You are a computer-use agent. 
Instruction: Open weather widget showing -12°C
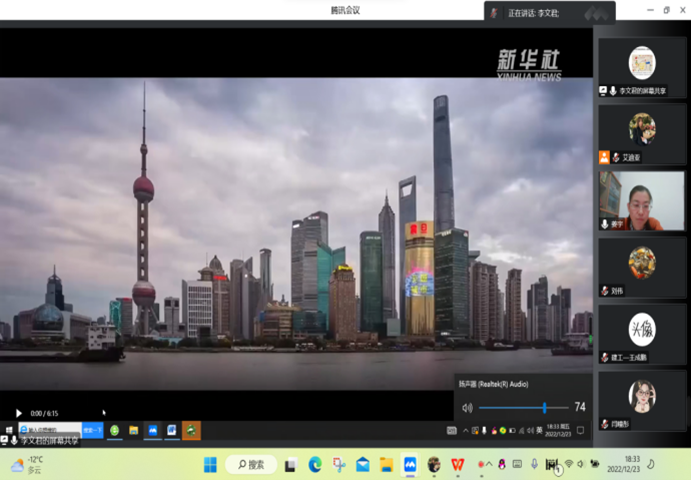tap(27, 465)
